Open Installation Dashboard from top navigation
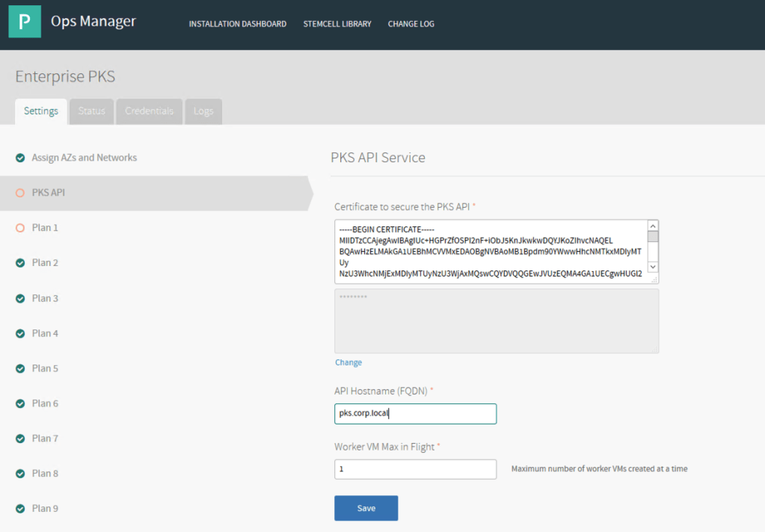 [237, 24]
